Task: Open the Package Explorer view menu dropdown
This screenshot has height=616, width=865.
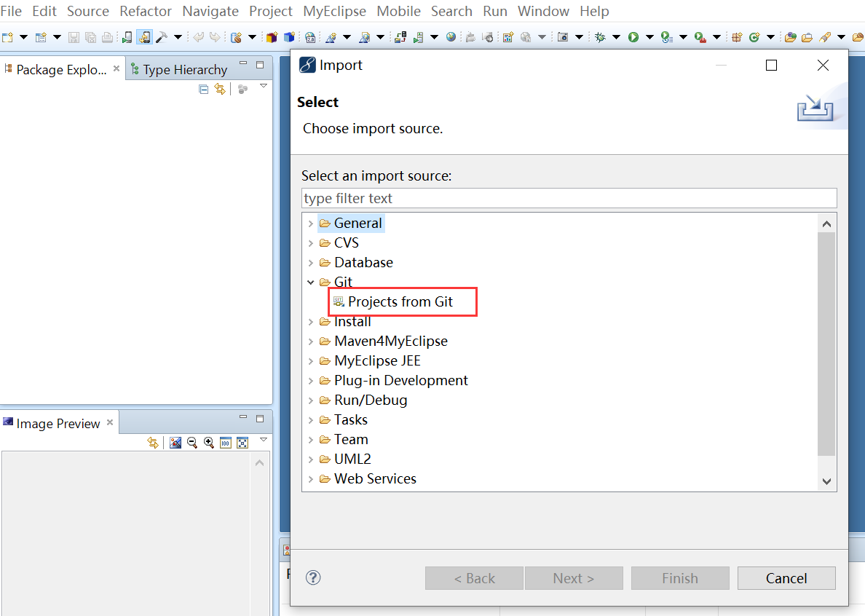Action: (x=264, y=87)
